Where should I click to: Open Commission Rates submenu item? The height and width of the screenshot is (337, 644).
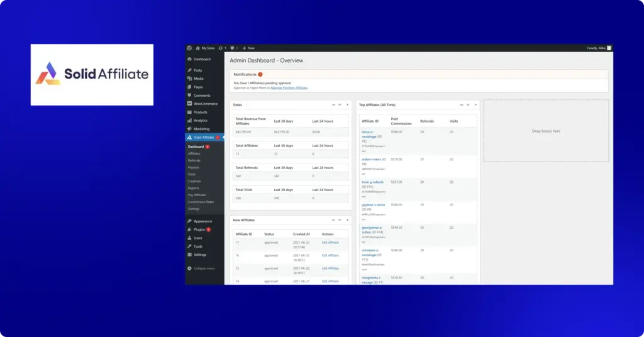(201, 202)
